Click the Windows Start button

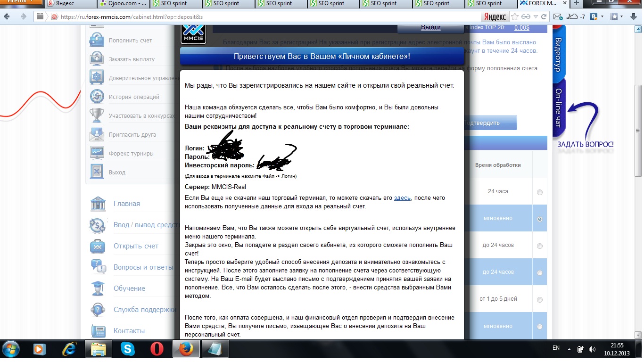(x=11, y=349)
